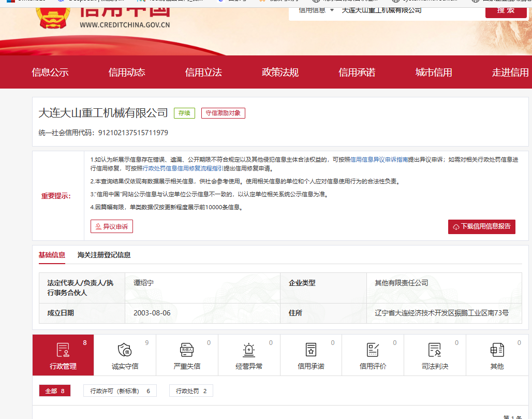Click the legal representative name 谭绍宁
This screenshot has height=419, width=532.
pyautogui.click(x=143, y=283)
